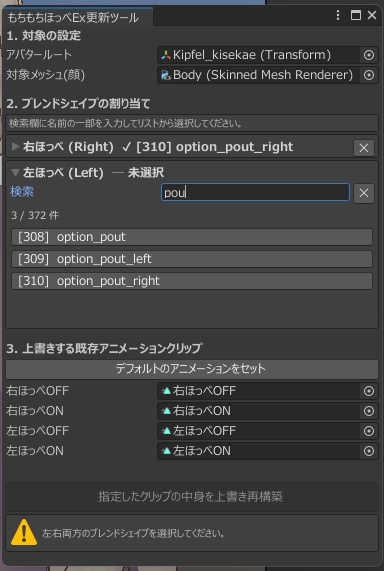
Task: Click the 左右両方のブレンドシェイプを選択してください warning text
Action: pyautogui.click(x=133, y=533)
